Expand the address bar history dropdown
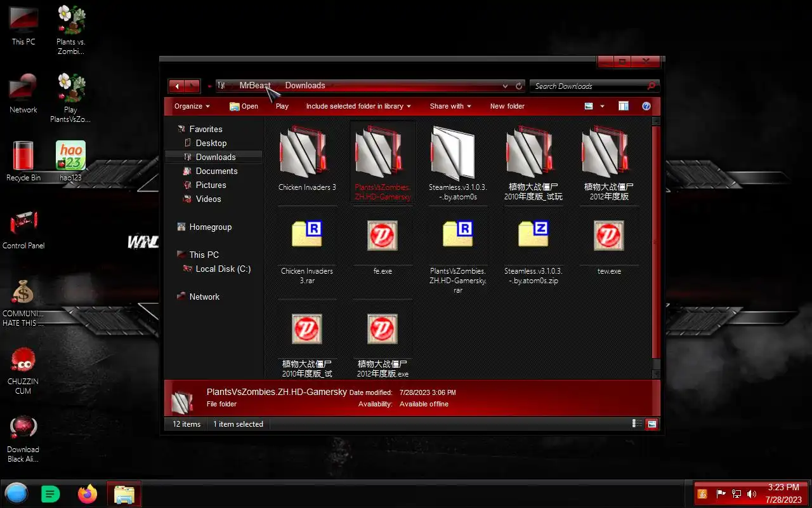Image resolution: width=812 pixels, height=508 pixels. 505,86
